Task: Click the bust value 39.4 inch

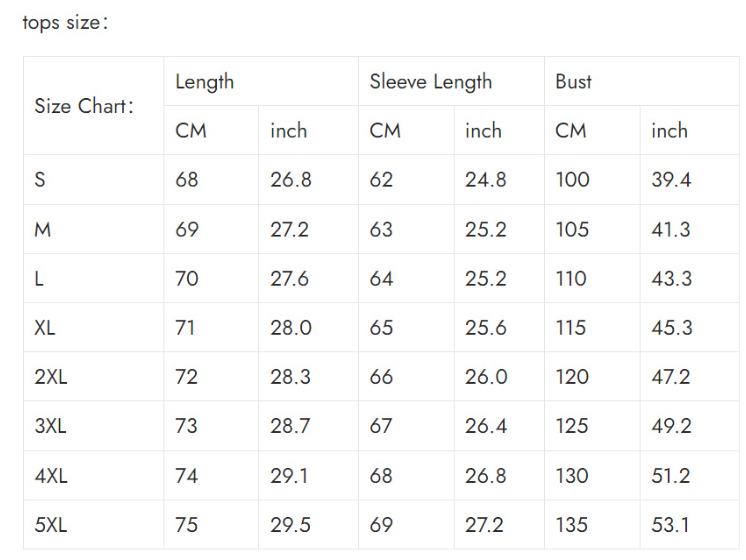Action: point(671,180)
